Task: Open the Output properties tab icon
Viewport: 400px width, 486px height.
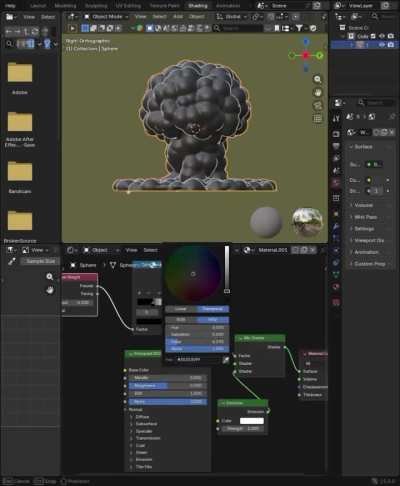Action: (336, 146)
